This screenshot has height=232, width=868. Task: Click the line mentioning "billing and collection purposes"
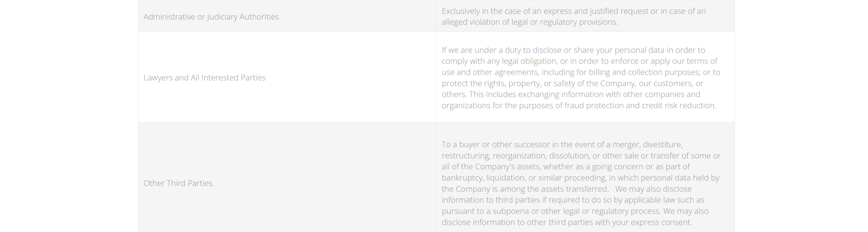pyautogui.click(x=580, y=72)
